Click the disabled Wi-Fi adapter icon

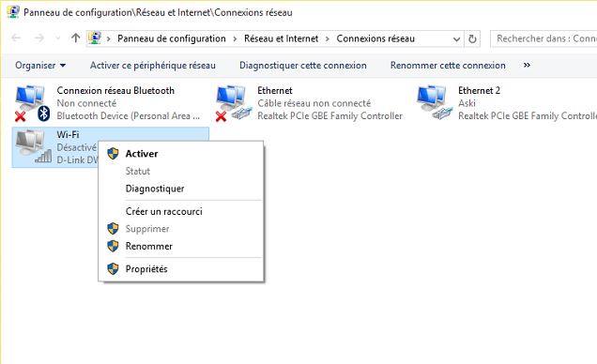click(x=33, y=146)
